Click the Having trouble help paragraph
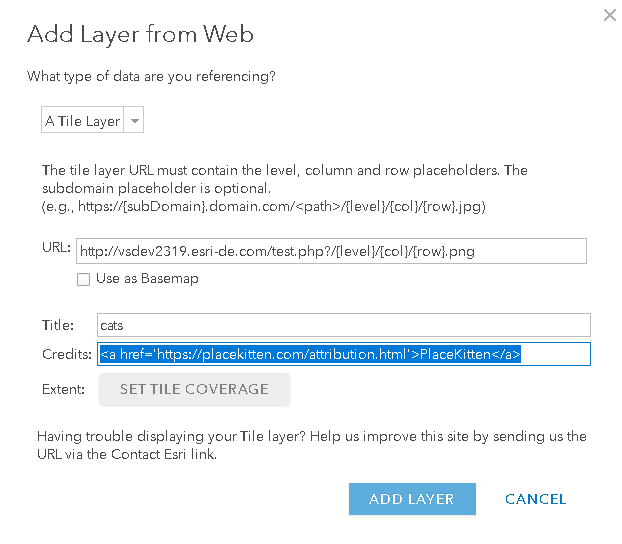The image size is (622, 544). point(311,445)
